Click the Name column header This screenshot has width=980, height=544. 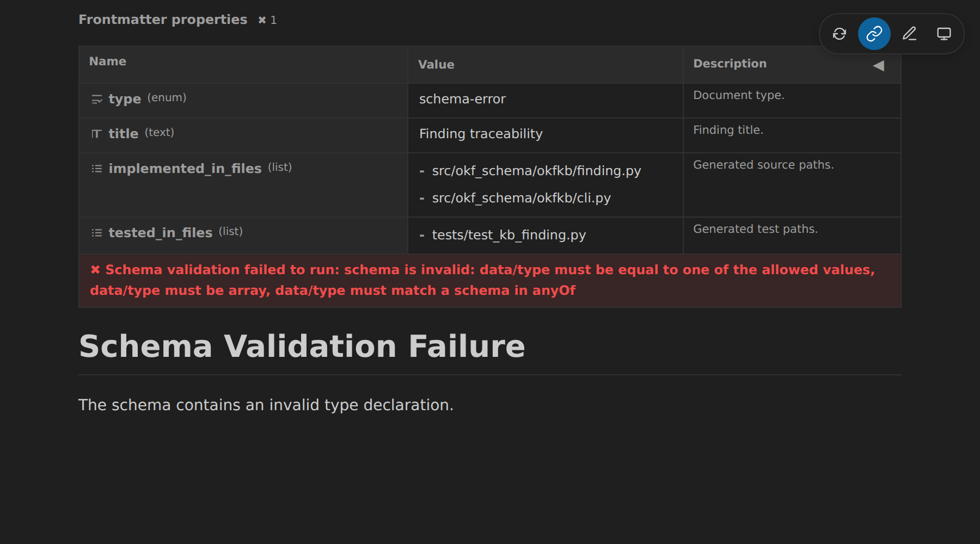click(x=108, y=61)
